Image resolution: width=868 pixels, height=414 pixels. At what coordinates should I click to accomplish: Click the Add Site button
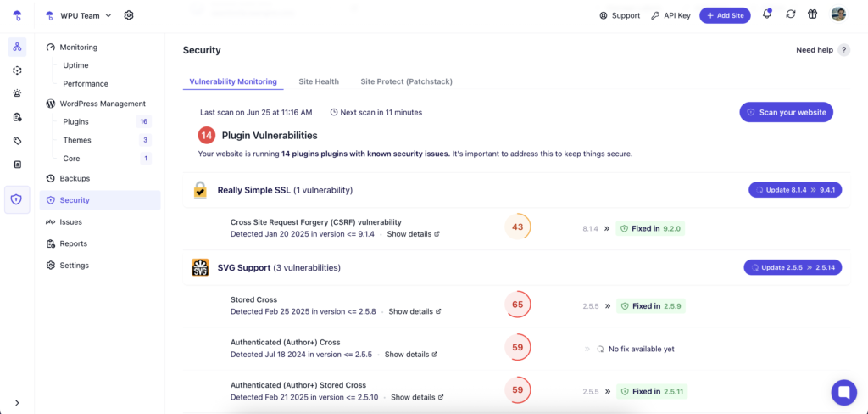click(725, 15)
